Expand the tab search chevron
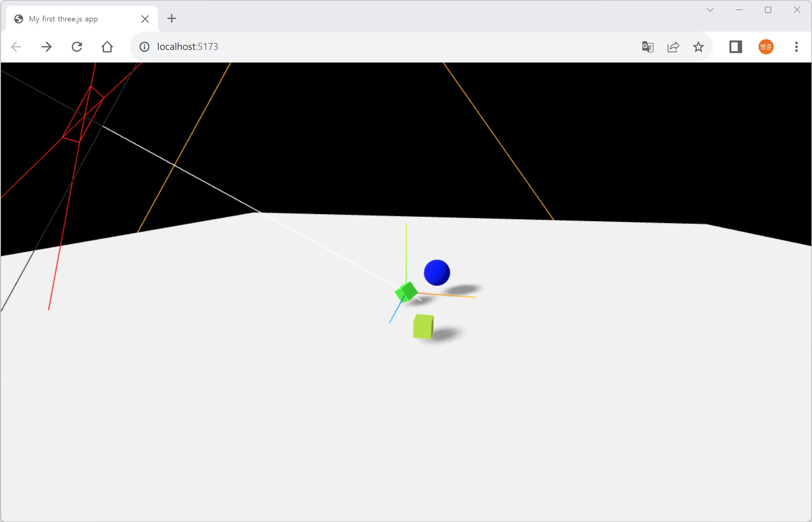The image size is (812, 522). (710, 10)
